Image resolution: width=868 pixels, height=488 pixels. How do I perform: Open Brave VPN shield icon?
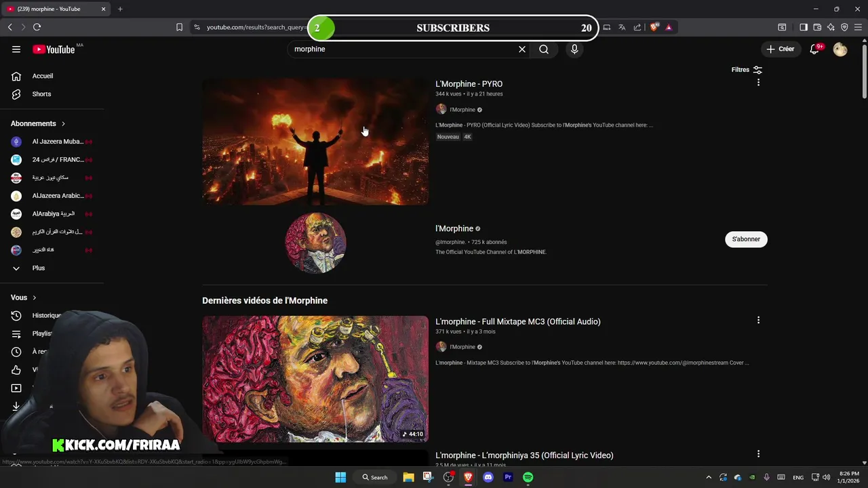point(844,27)
